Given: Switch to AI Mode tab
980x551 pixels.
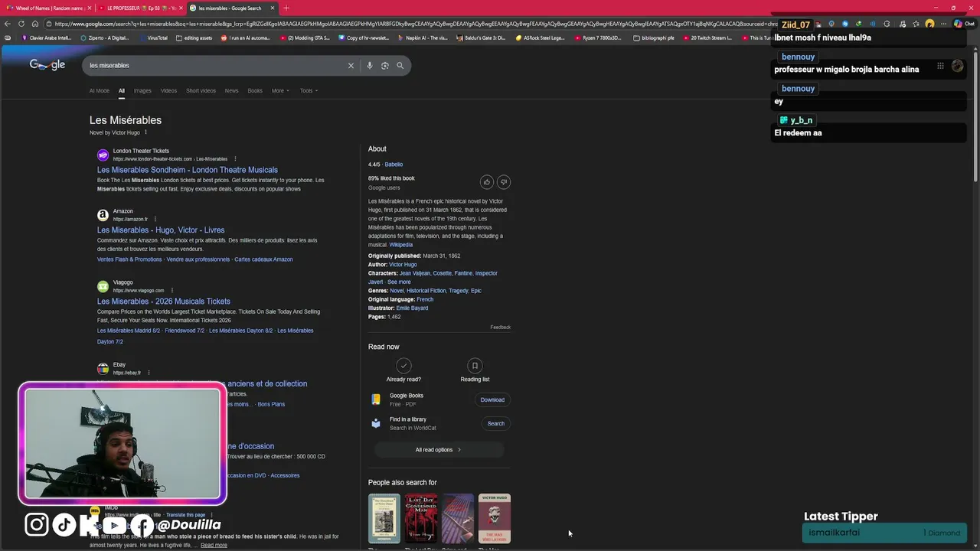Looking at the screenshot, I should 100,91.
